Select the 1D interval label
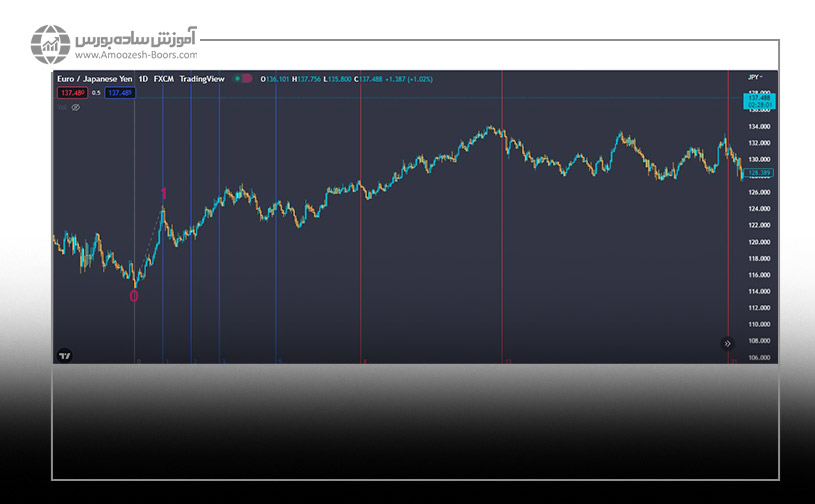The height and width of the screenshot is (504, 815). pos(142,78)
